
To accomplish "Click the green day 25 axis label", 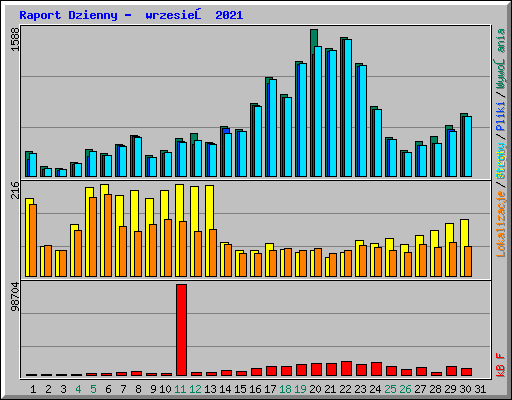I will (391, 389).
